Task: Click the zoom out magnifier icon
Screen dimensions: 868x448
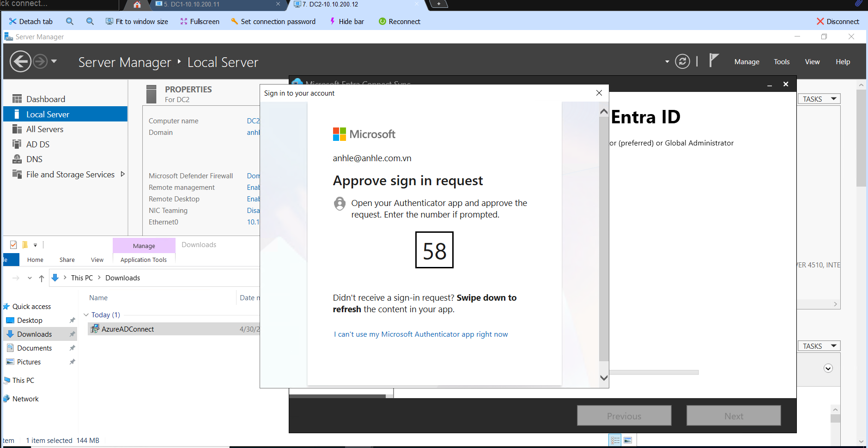Action: [90, 21]
